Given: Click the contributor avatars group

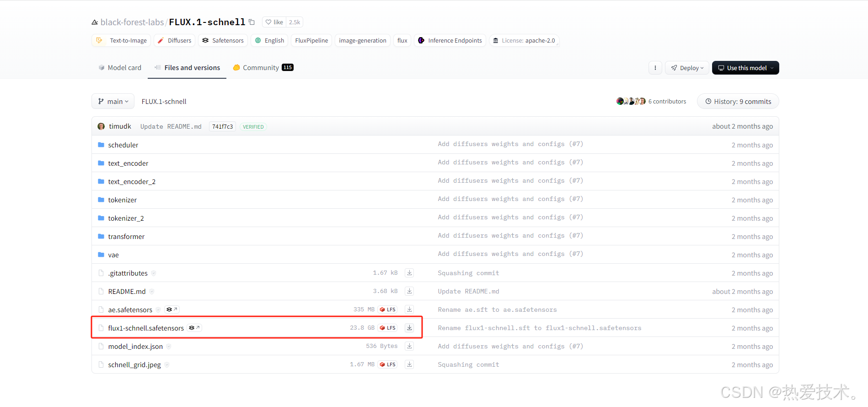Looking at the screenshot, I should pos(631,101).
